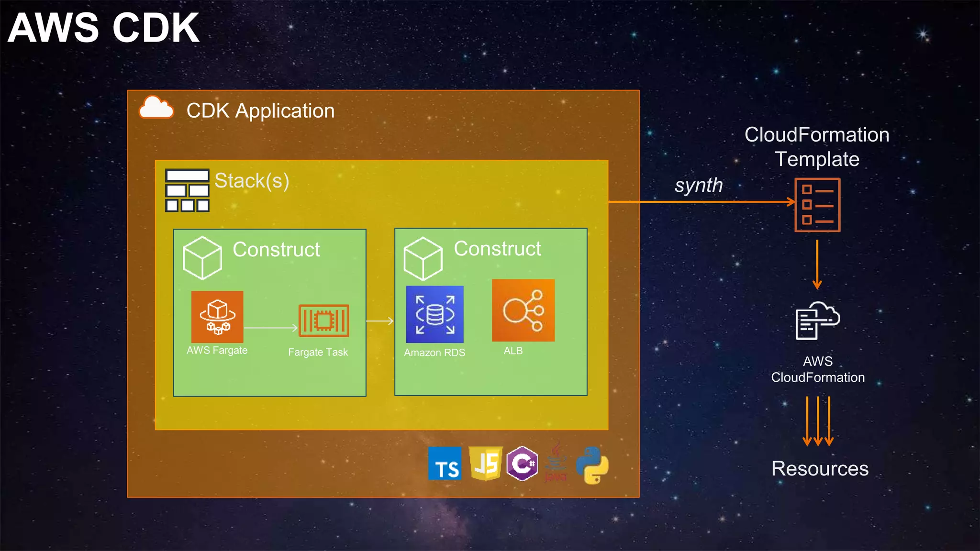Click the AWS CloudFormation caption
The image size is (980, 551).
[x=818, y=369]
